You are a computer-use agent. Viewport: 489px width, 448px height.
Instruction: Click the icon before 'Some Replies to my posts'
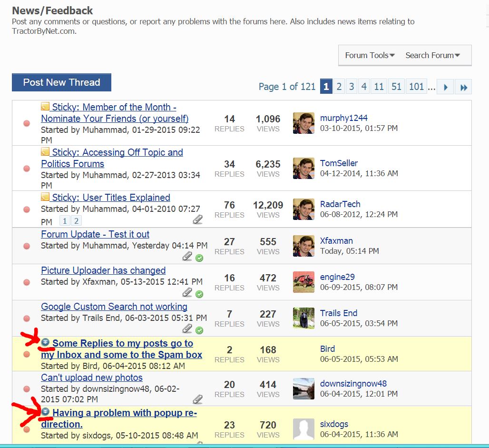pos(45,342)
